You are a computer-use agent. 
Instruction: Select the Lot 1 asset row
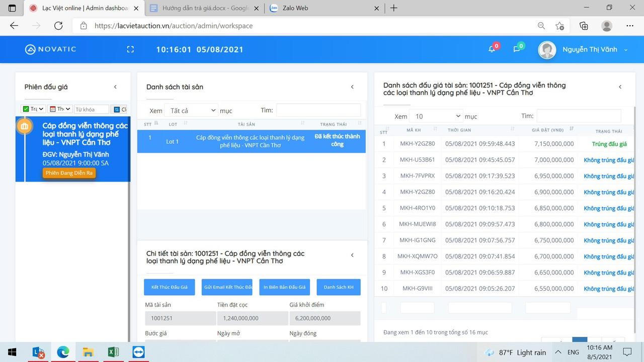pyautogui.click(x=251, y=141)
